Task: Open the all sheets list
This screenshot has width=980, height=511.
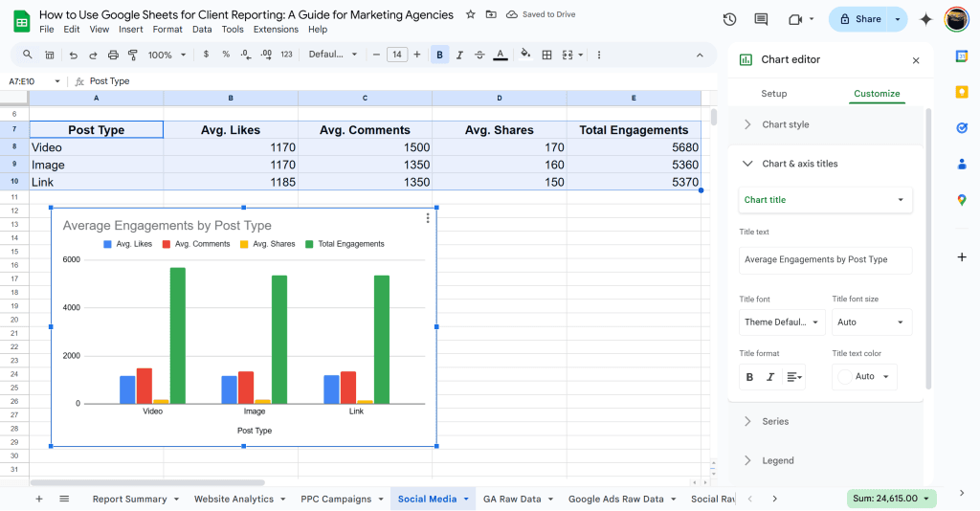Action: pyautogui.click(x=64, y=499)
